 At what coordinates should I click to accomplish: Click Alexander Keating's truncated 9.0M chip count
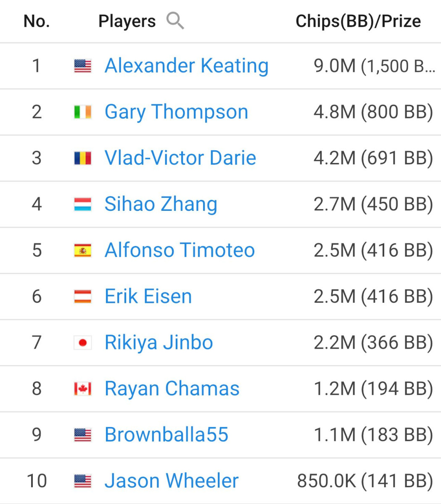click(x=375, y=66)
